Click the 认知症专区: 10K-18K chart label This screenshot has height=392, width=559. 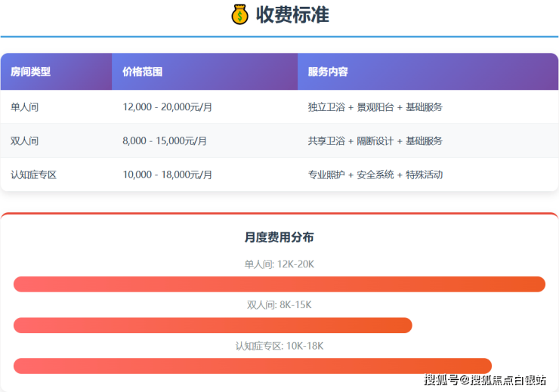pos(279,346)
